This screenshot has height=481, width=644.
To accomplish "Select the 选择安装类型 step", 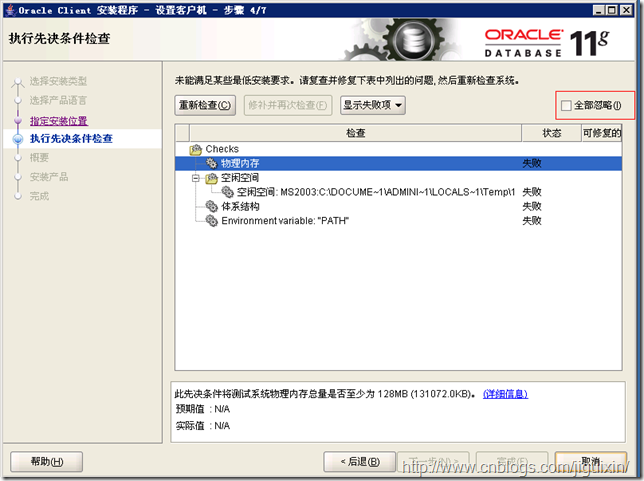I will click(58, 81).
